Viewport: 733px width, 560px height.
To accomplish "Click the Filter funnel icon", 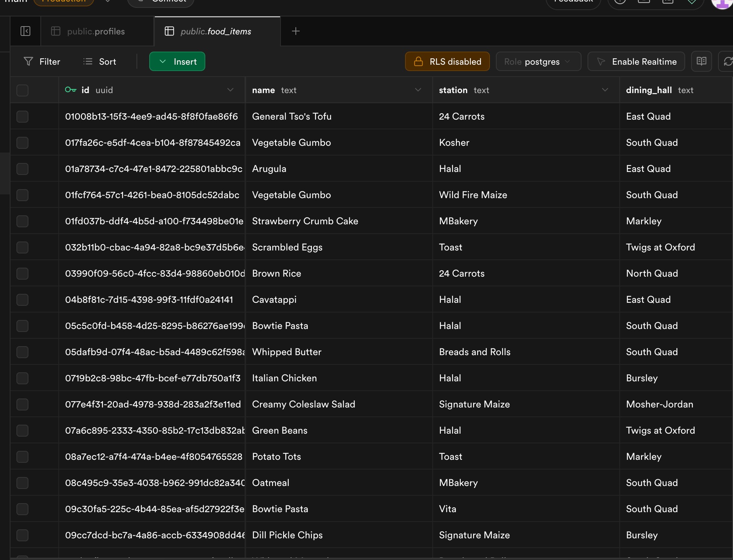I will click(28, 61).
